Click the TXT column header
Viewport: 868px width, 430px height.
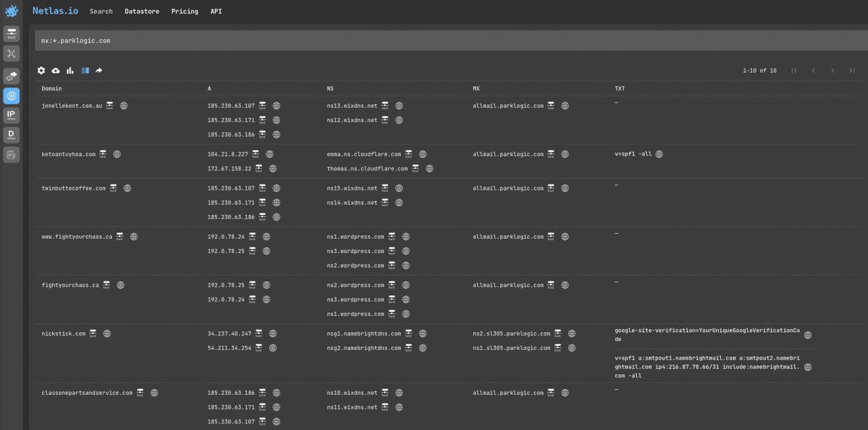click(620, 89)
